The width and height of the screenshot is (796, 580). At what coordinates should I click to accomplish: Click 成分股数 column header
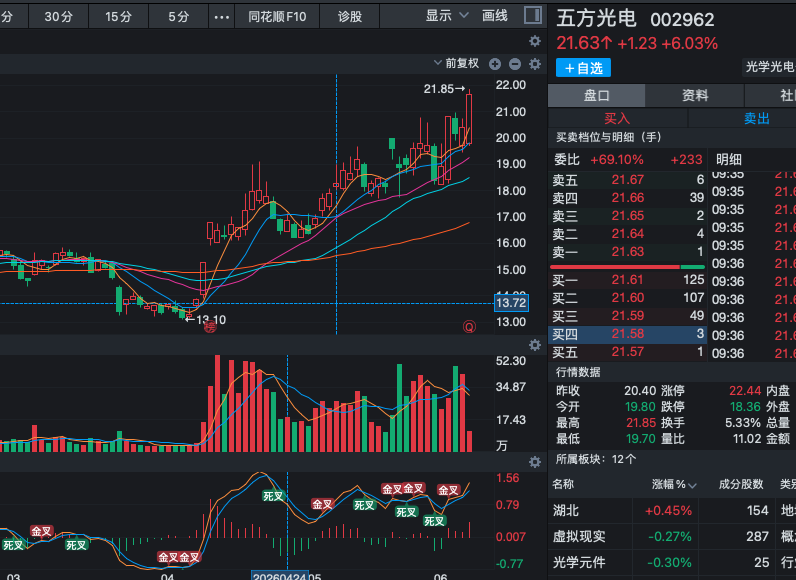[741, 485]
